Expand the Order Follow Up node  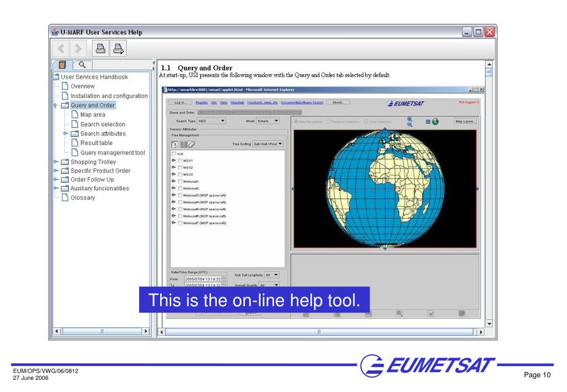point(55,179)
